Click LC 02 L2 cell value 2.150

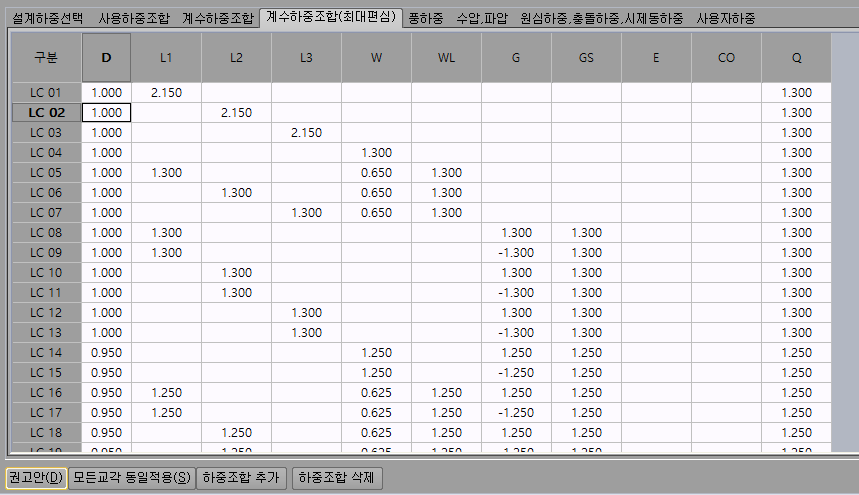click(236, 113)
